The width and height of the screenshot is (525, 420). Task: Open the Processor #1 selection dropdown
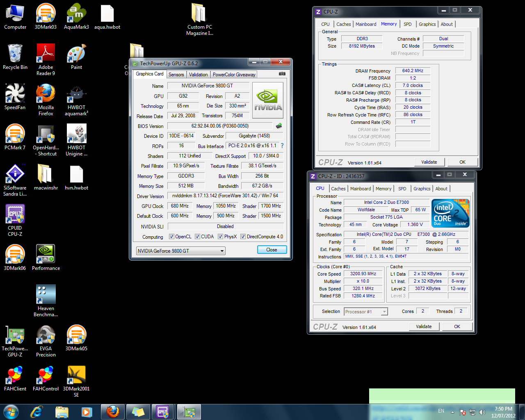(x=366, y=312)
